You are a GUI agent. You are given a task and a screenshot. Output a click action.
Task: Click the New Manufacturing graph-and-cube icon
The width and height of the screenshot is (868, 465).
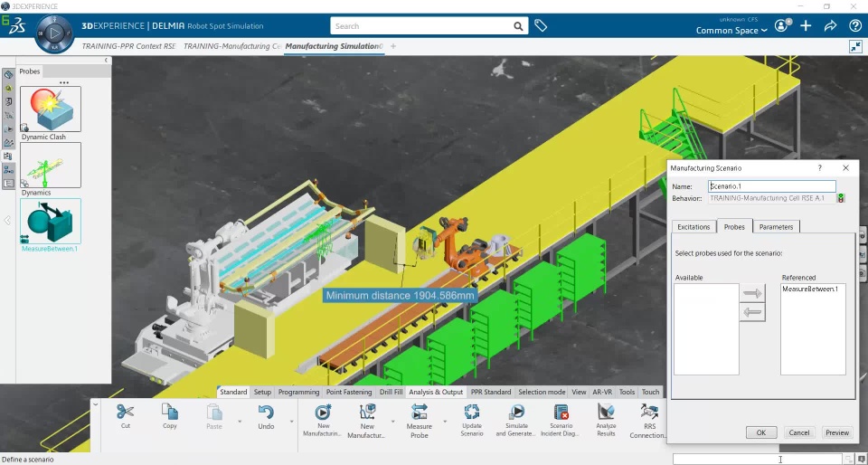click(368, 412)
